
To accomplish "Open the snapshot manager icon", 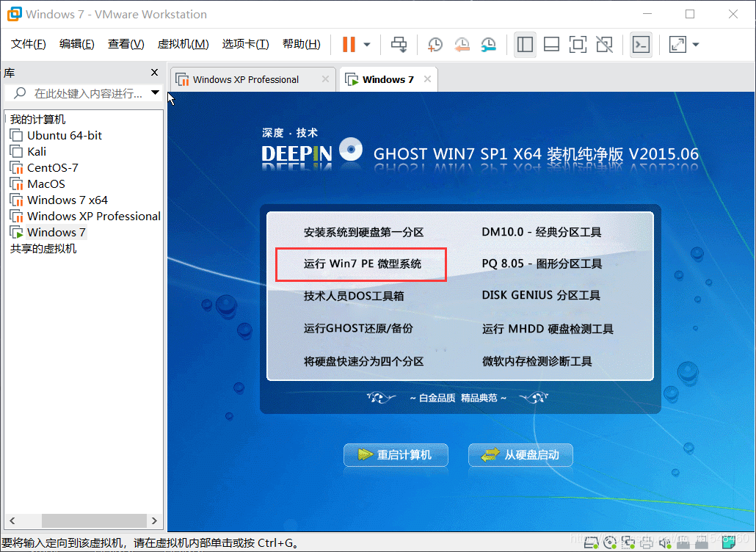I will pos(488,44).
